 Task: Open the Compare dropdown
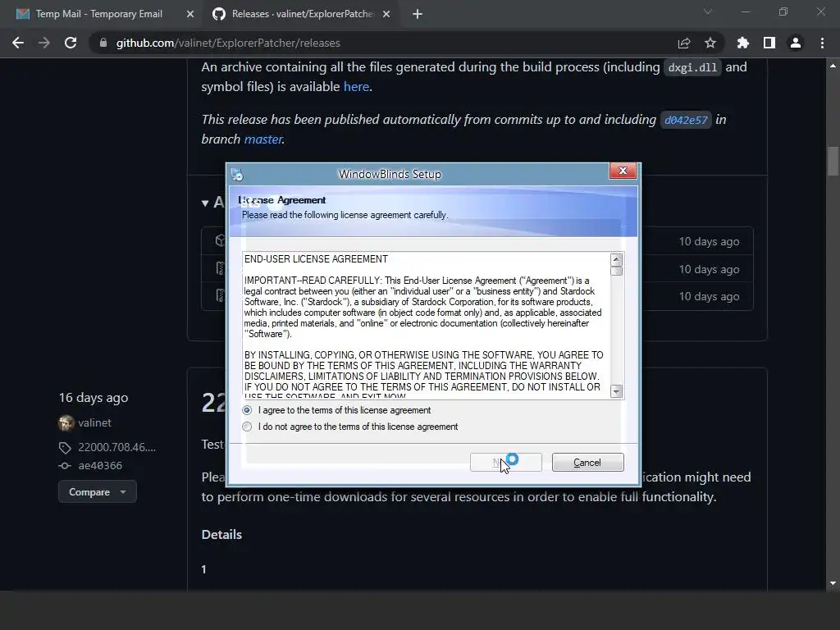coord(98,492)
